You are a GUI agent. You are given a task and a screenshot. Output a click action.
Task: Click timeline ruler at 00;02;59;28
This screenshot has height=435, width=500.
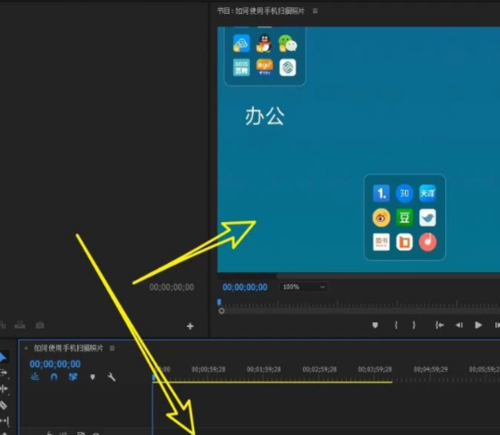pos(319,369)
